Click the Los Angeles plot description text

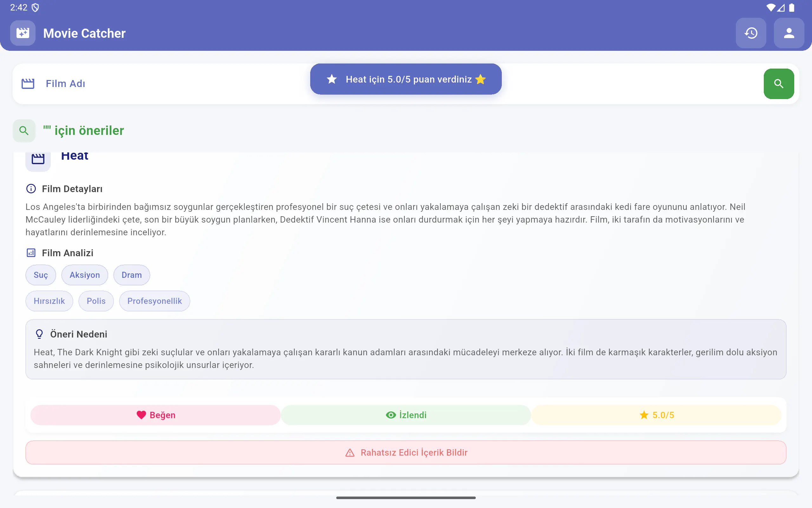(x=385, y=219)
